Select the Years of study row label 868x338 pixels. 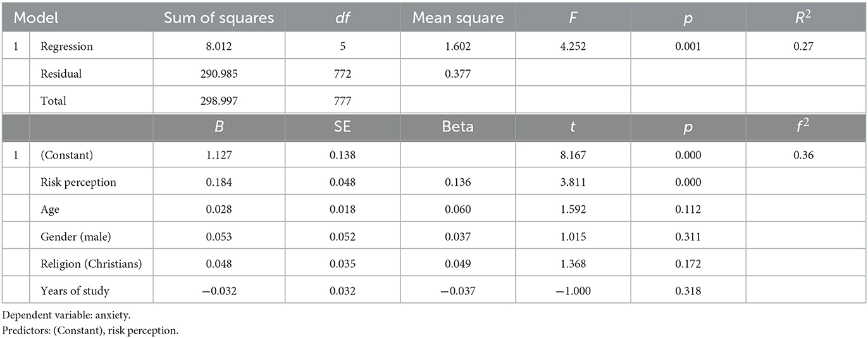pyautogui.click(x=75, y=291)
